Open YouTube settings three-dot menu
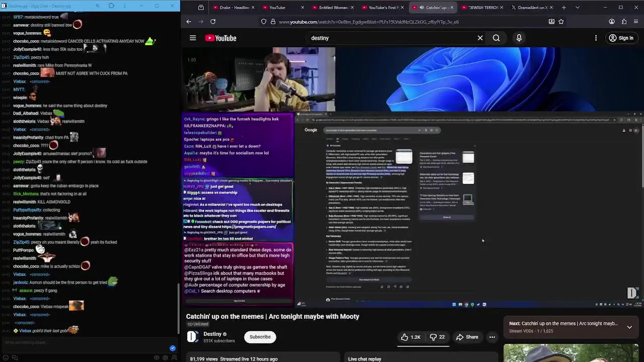644x362 pixels. click(596, 38)
